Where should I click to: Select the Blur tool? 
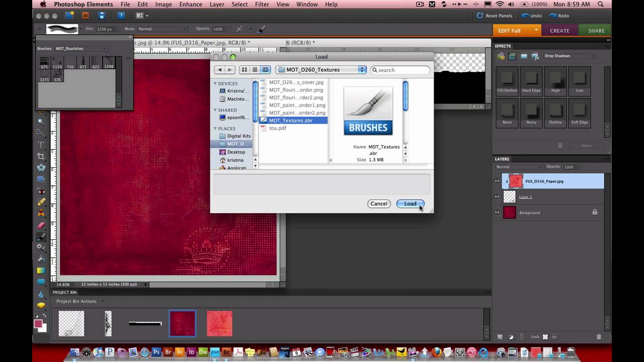(41, 294)
